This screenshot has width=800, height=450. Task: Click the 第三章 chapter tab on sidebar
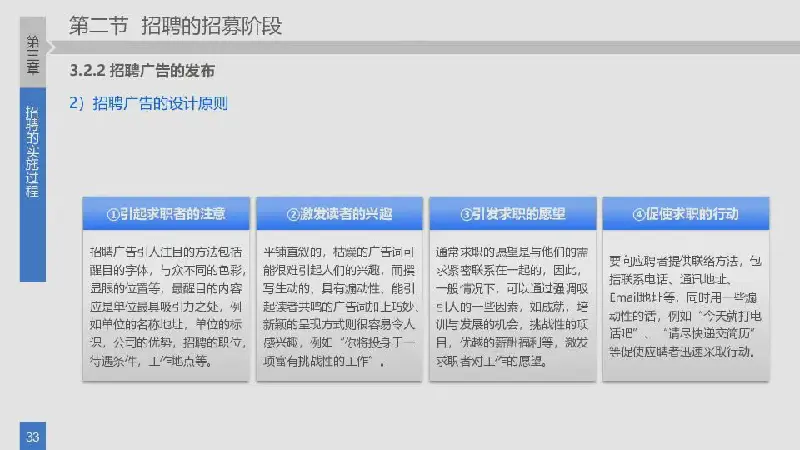[33, 52]
